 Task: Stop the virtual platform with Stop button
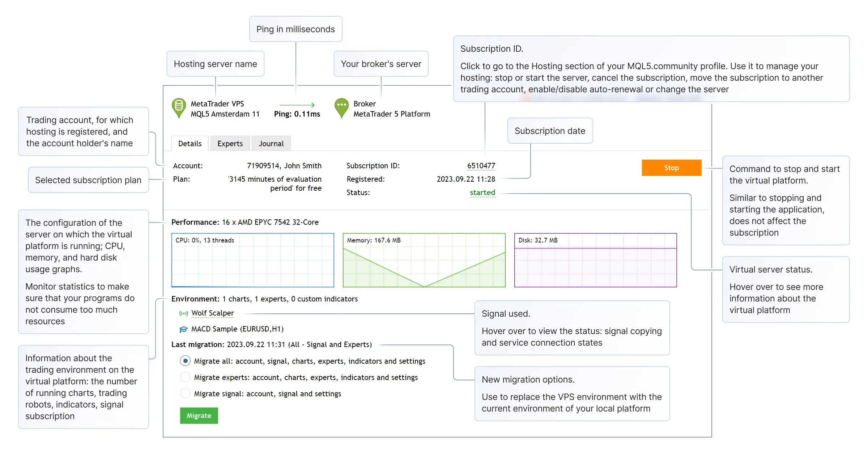[x=672, y=168]
